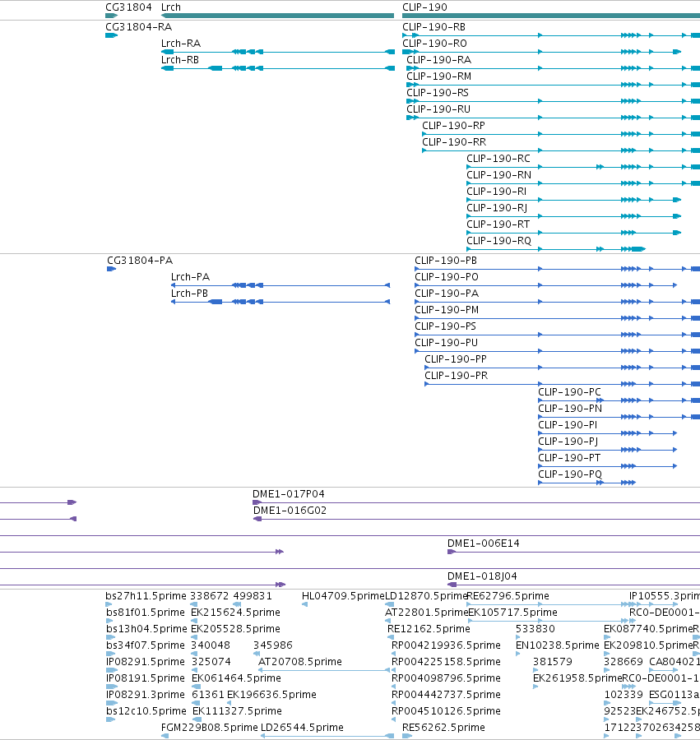Select transcript CLIP-190-RC

tap(498, 159)
